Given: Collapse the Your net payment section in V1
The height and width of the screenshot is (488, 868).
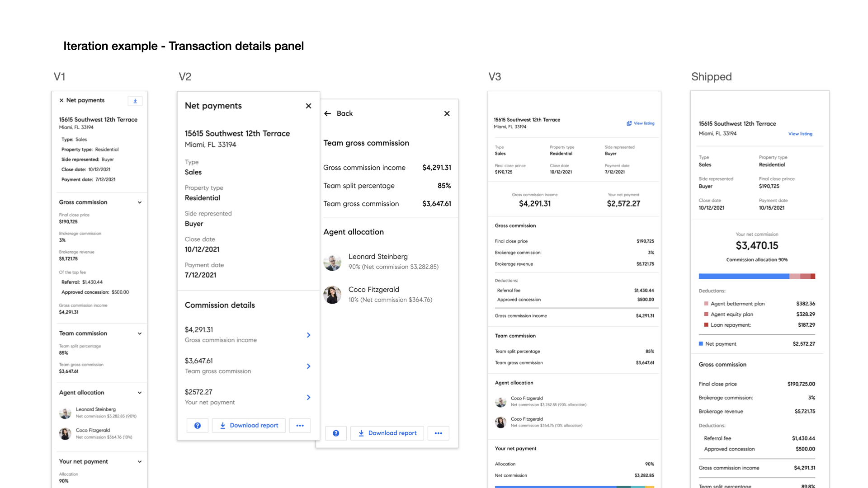Looking at the screenshot, I should point(139,461).
